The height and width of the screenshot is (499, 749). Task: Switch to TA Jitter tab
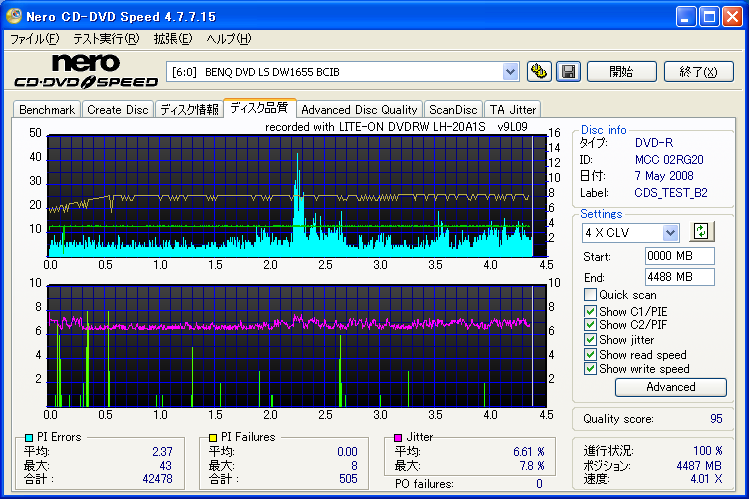513,110
